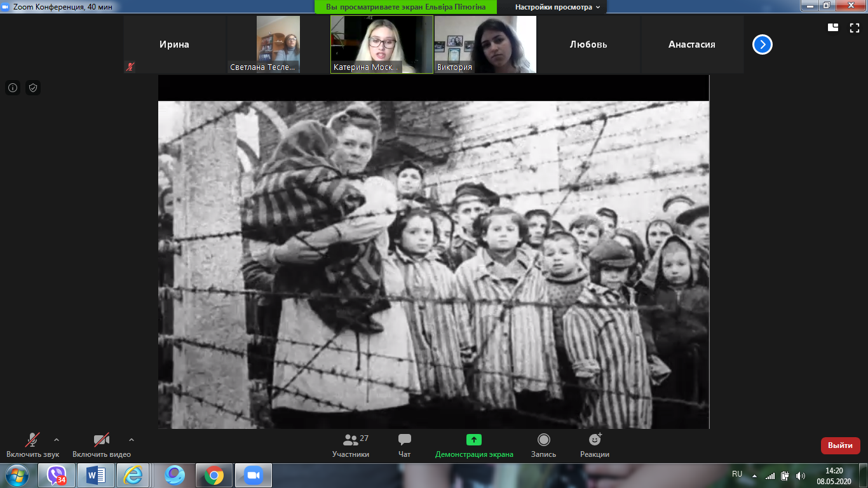This screenshot has height=488, width=868.
Task: Enter full screen mode
Action: point(855,27)
